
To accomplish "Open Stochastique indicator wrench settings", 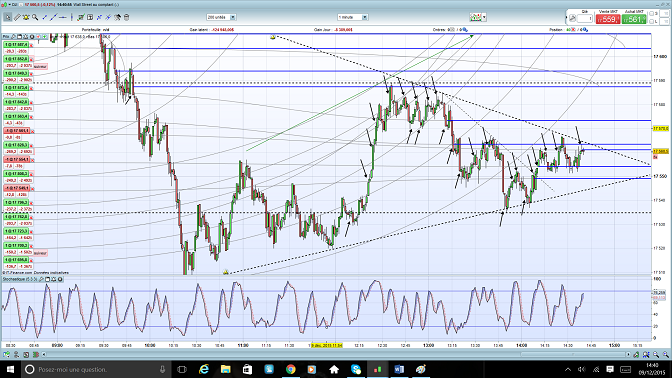I will [x=42, y=279].
